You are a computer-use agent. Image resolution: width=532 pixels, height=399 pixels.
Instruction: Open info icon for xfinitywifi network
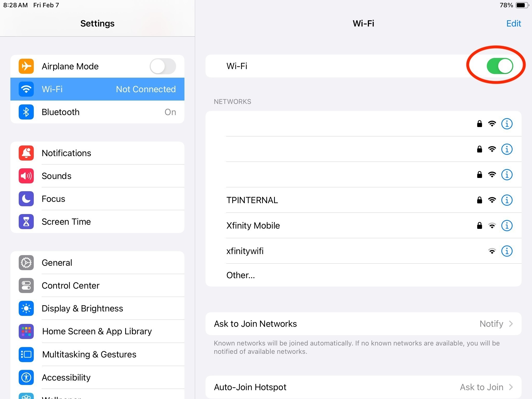click(507, 251)
